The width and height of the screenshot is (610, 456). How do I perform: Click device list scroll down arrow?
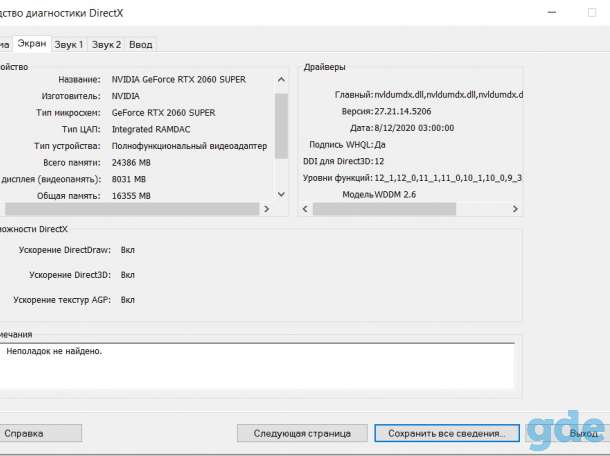tap(281, 194)
